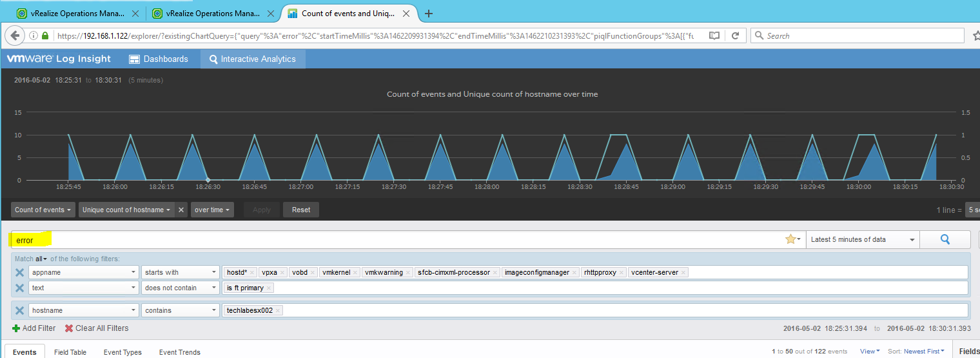
Task: Remove the 'is ft primary' filter tag
Action: point(269,288)
